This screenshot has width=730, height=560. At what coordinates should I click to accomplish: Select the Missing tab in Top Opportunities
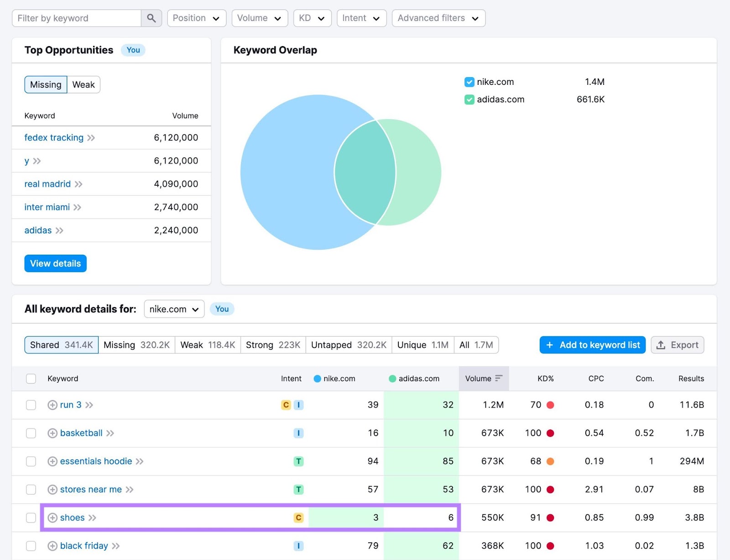coord(46,84)
